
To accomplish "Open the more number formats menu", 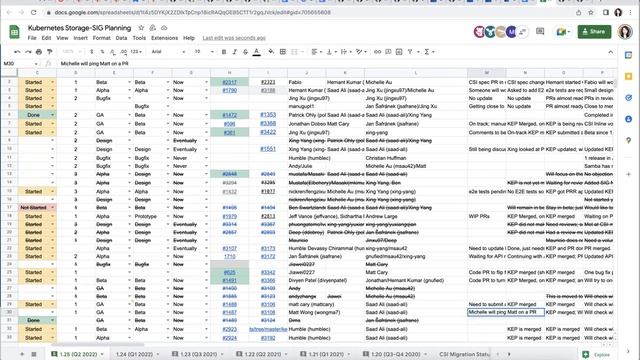I will point(136,52).
